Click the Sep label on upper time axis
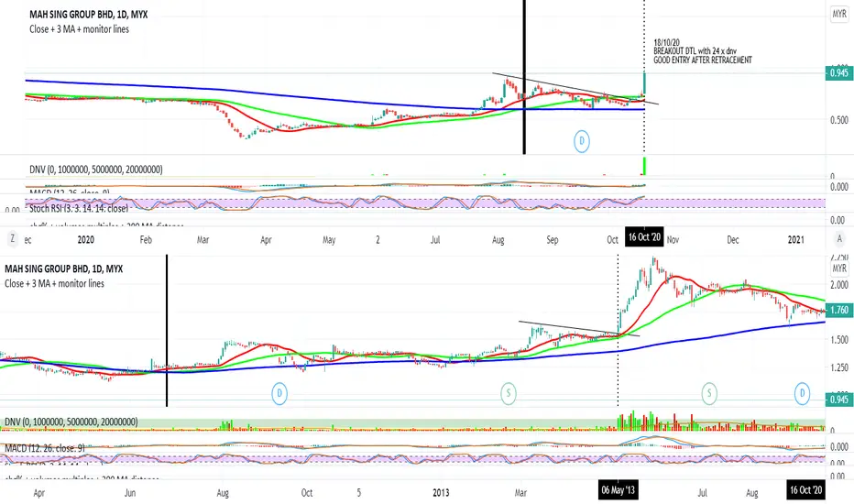854x504 pixels. click(x=553, y=240)
